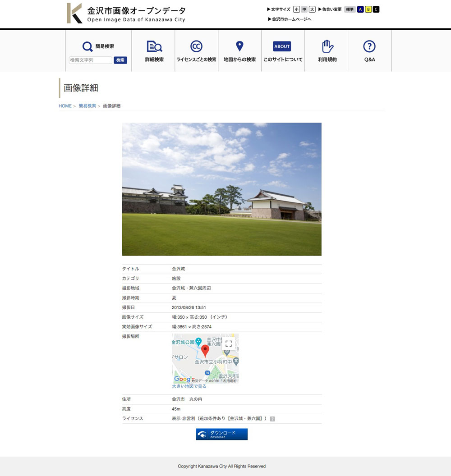Set text size to 中
Image resolution: width=451 pixels, height=476 pixels.
pyautogui.click(x=304, y=9)
